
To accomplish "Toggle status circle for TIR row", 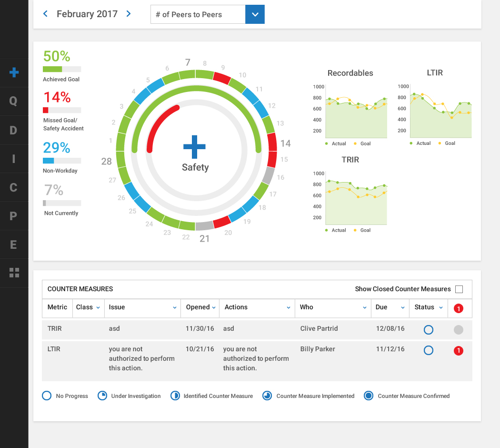I will pyautogui.click(x=429, y=329).
